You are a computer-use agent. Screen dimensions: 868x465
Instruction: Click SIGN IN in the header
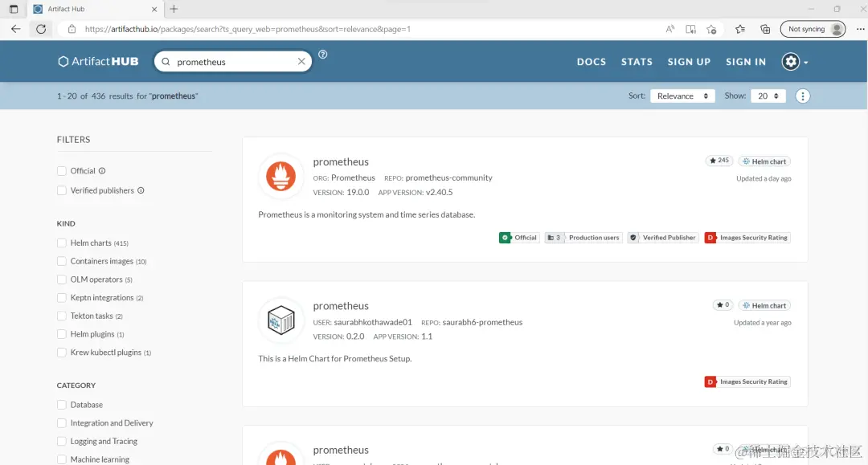point(746,62)
